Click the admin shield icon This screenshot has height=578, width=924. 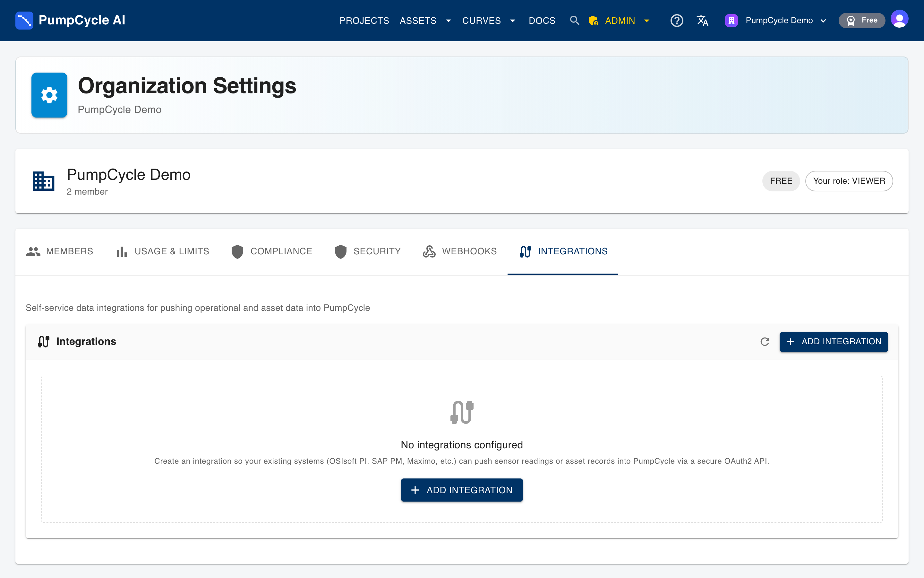pyautogui.click(x=593, y=21)
